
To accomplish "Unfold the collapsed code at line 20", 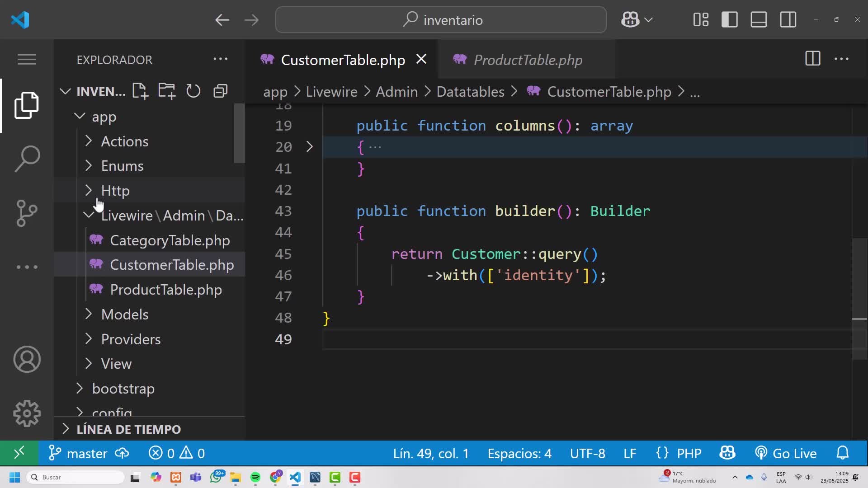I will pyautogui.click(x=310, y=147).
